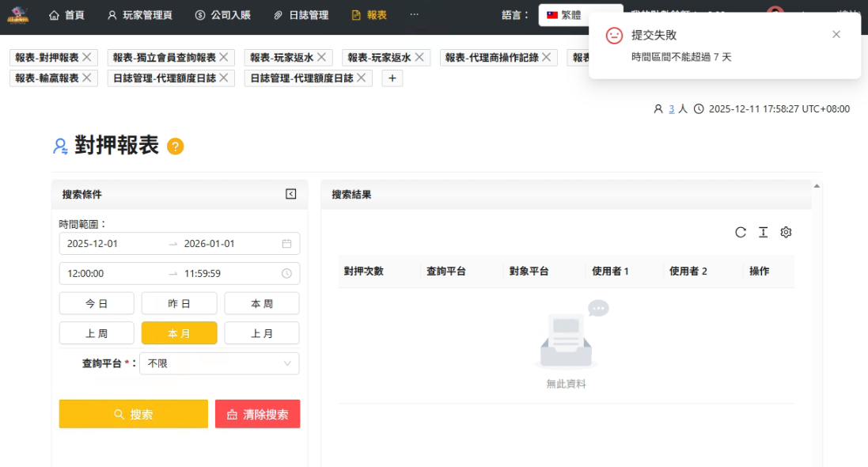Choose the 本周 quick range option
The width and height of the screenshot is (868, 467).
[x=262, y=303]
